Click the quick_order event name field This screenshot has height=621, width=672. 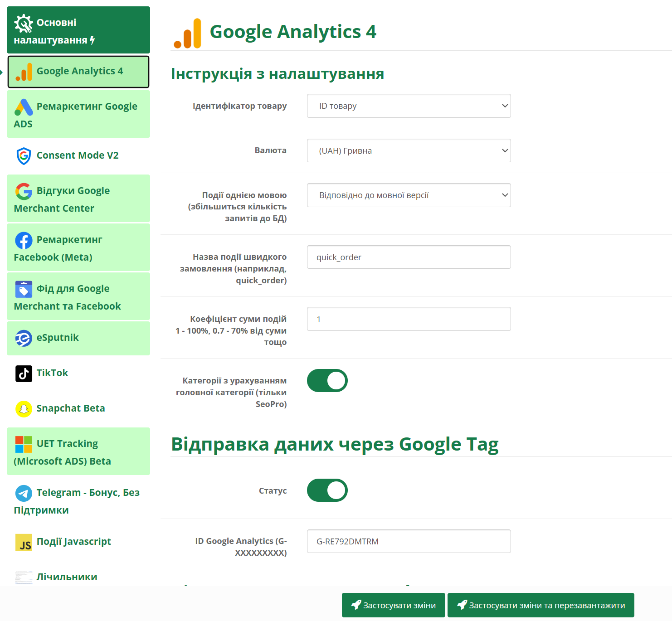(x=409, y=257)
